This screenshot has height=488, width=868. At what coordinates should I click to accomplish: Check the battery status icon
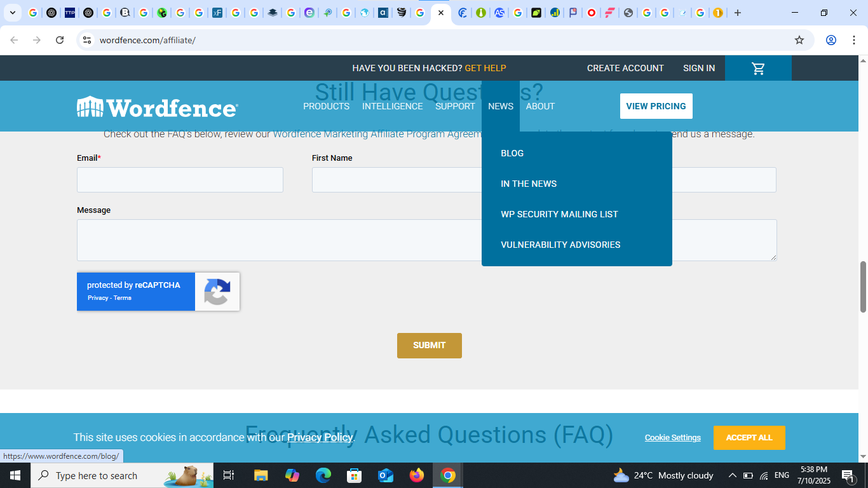(748, 475)
